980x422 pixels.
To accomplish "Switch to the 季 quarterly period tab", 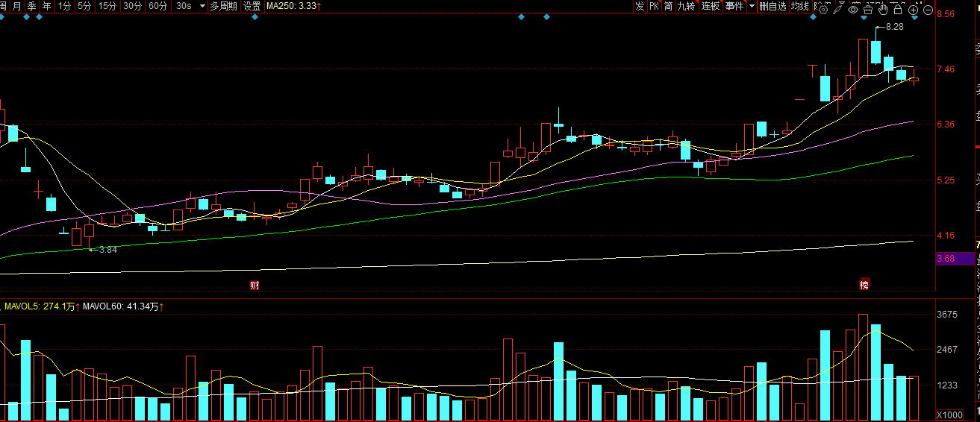I will point(31,6).
